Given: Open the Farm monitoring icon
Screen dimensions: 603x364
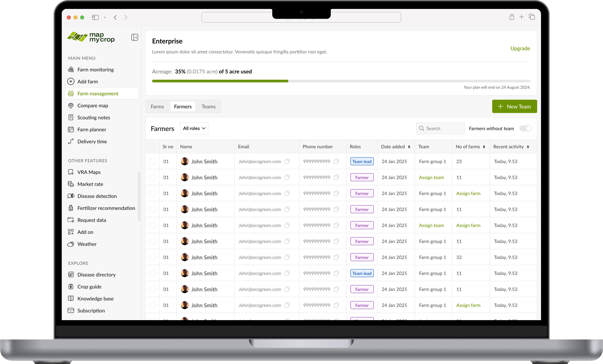Looking at the screenshot, I should tap(71, 70).
